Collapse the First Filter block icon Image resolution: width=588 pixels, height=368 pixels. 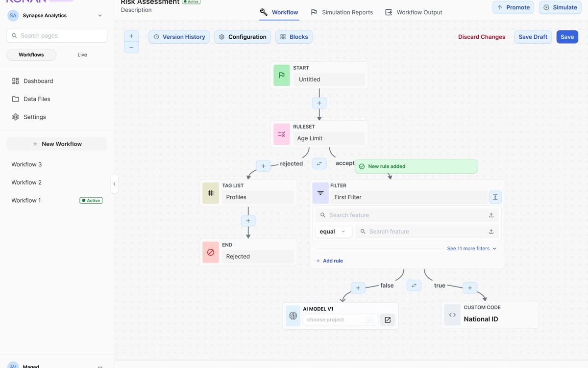point(495,197)
